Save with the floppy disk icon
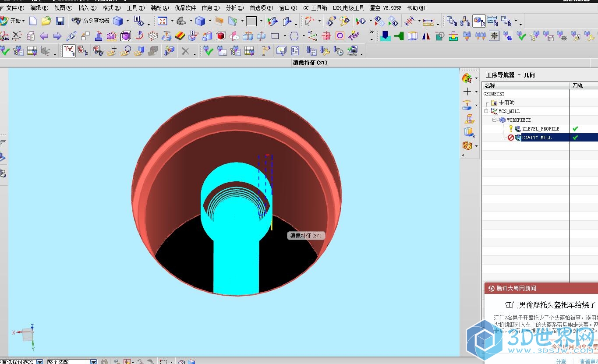598x364 pixels. [x=60, y=21]
